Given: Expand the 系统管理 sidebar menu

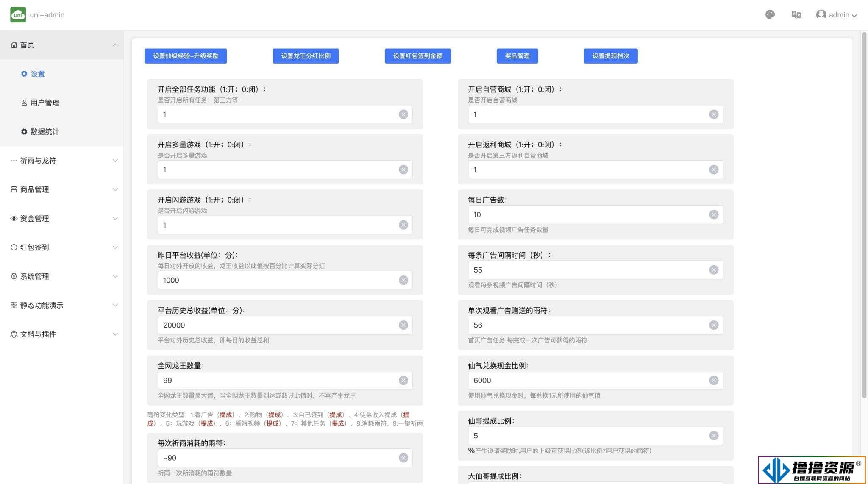Looking at the screenshot, I should [x=115, y=276].
